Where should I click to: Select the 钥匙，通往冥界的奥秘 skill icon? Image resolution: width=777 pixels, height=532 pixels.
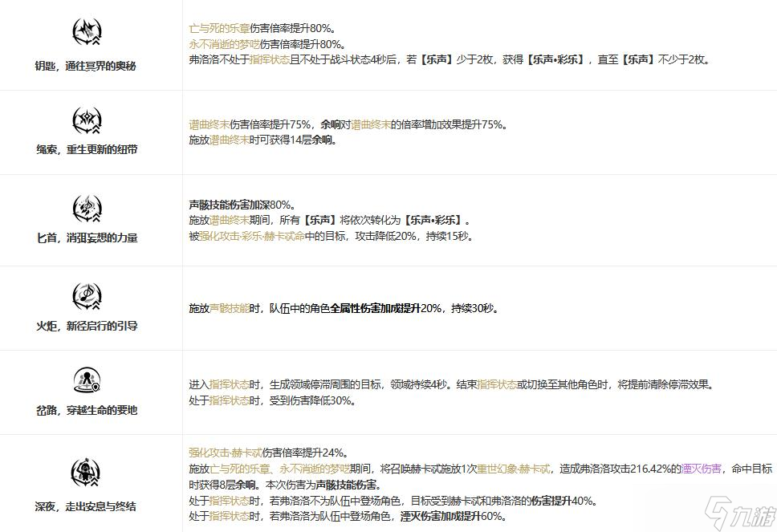(87, 30)
